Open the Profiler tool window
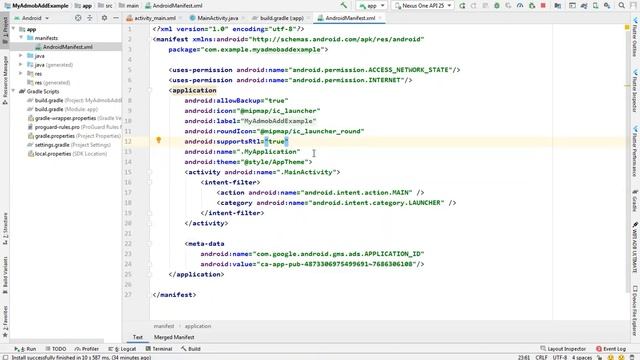The width and height of the screenshot is (640, 360). [x=87, y=349]
